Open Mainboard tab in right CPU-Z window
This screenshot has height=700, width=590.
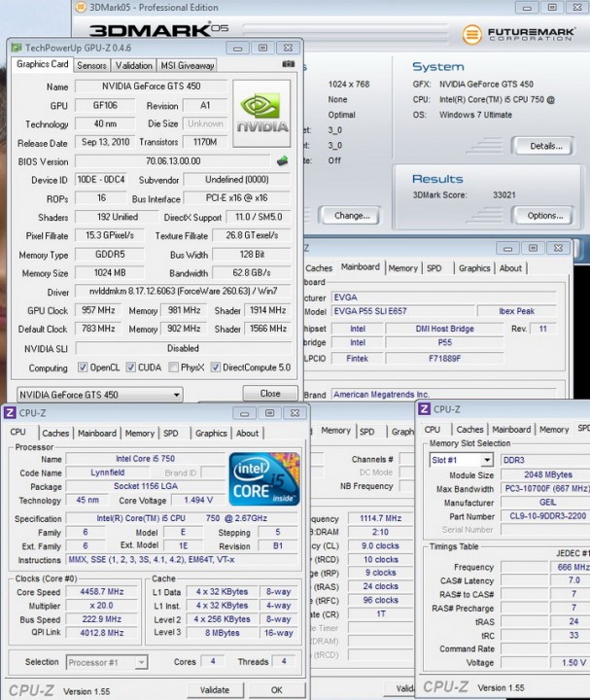511,429
